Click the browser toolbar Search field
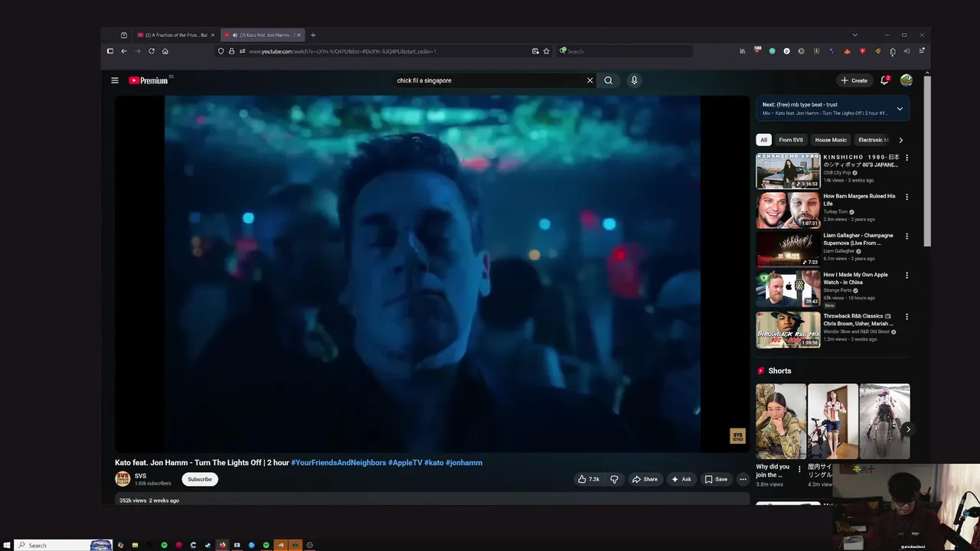 pos(624,51)
